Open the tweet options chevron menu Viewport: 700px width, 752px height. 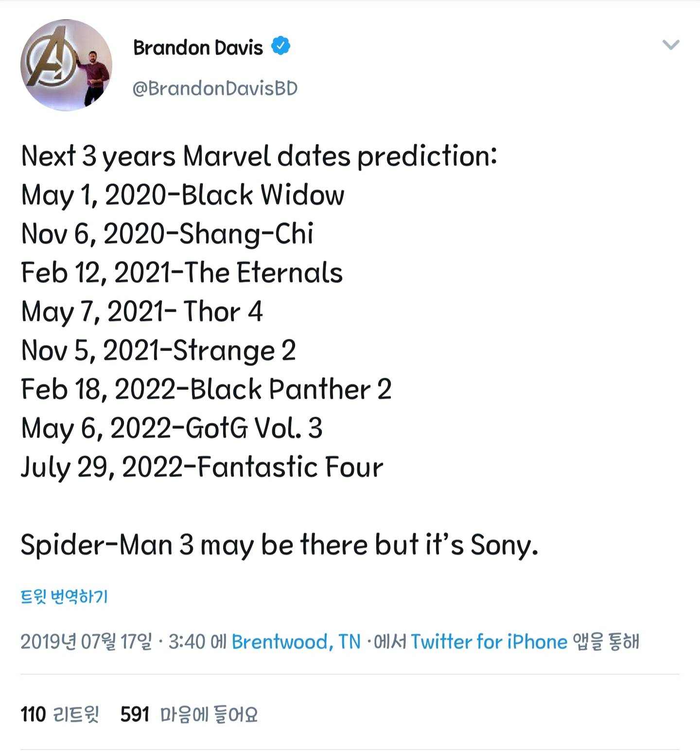tap(671, 45)
